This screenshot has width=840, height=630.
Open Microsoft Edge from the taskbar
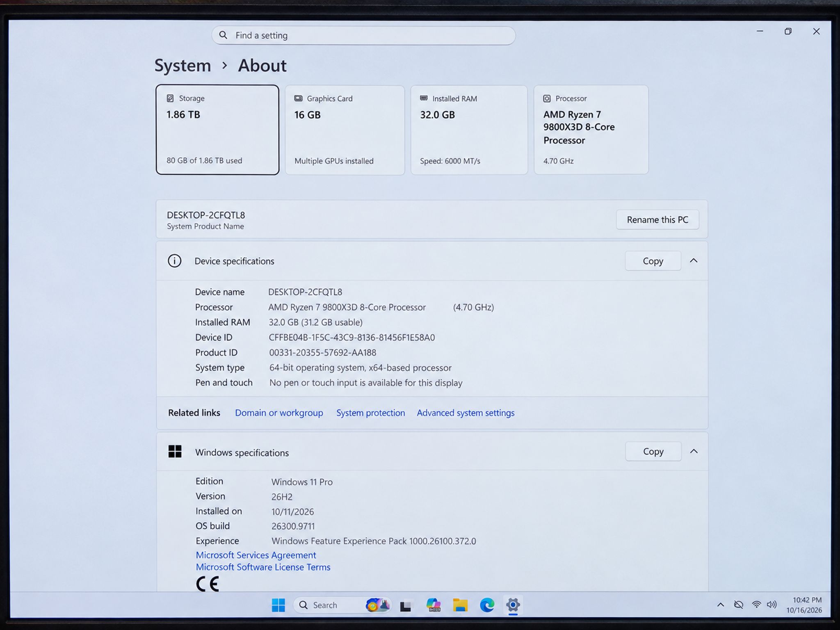point(487,605)
